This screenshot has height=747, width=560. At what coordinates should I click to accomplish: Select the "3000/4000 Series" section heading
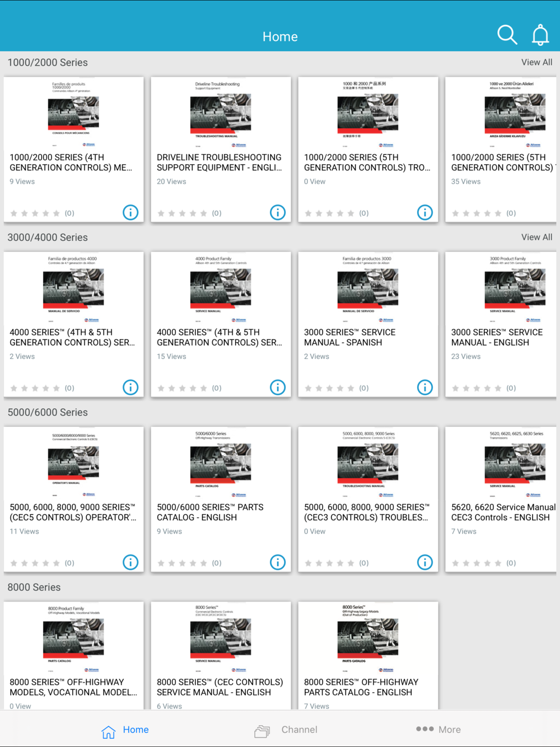coord(48,237)
